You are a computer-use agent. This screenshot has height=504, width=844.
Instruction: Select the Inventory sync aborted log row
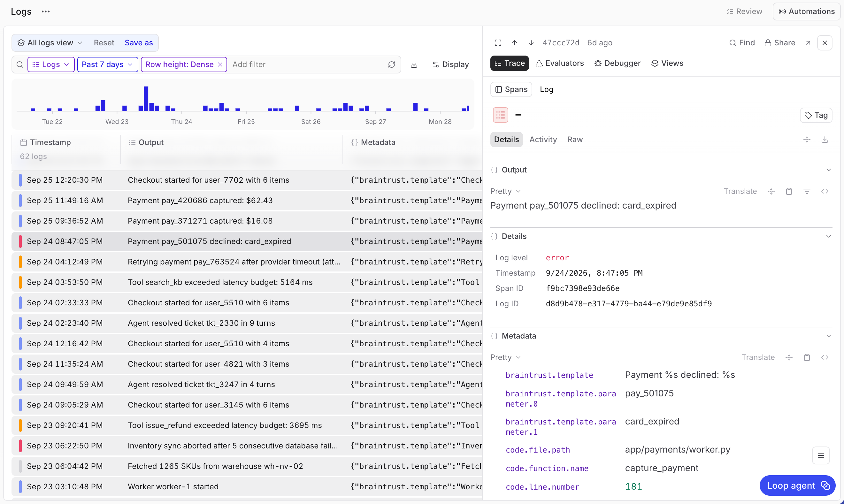(x=247, y=446)
